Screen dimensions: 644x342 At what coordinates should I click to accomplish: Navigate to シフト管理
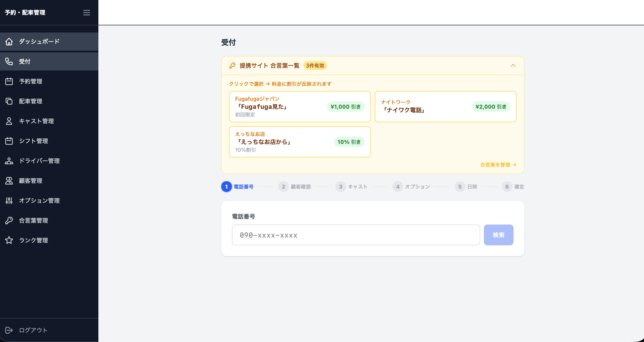(x=49, y=141)
